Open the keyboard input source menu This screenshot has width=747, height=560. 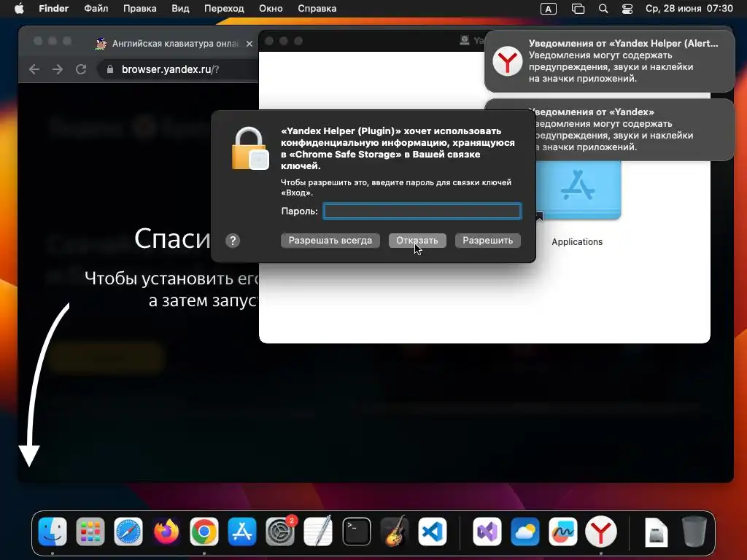click(549, 9)
